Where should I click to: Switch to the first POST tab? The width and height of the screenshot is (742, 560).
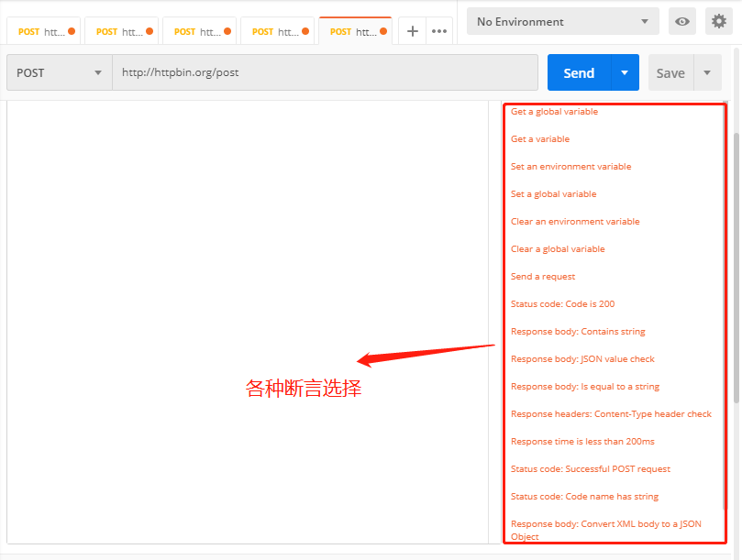coord(43,32)
